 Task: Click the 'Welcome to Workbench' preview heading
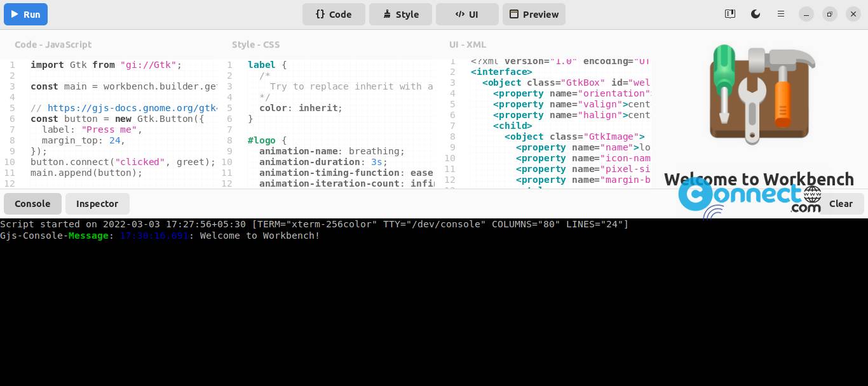[759, 179]
